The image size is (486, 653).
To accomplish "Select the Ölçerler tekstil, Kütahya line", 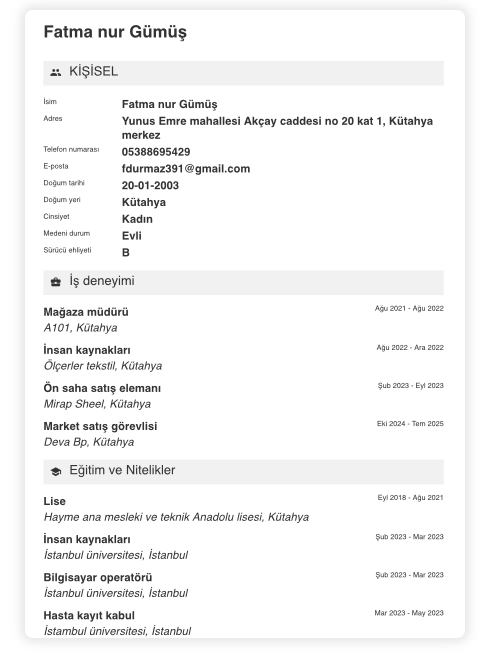I will (x=103, y=366).
